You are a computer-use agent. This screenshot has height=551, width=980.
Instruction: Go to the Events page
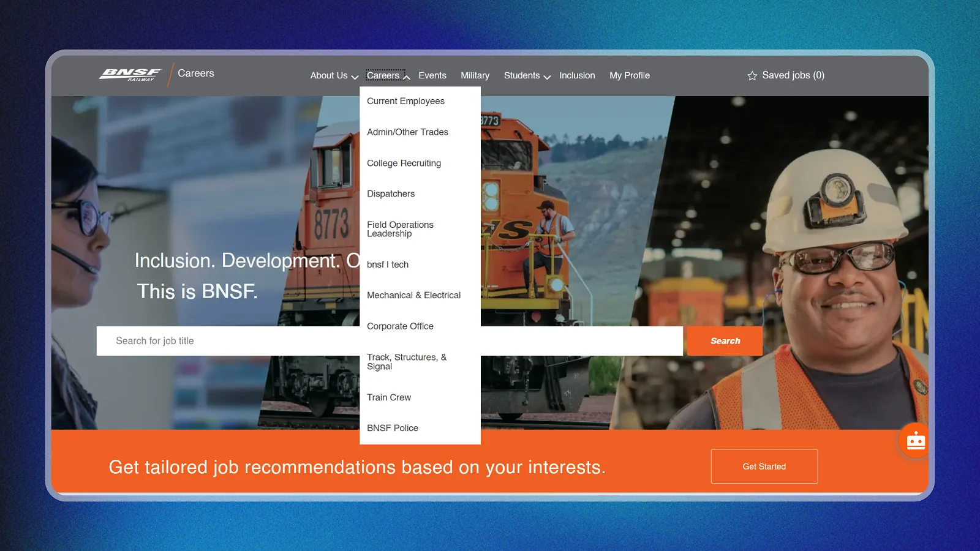[x=432, y=75]
